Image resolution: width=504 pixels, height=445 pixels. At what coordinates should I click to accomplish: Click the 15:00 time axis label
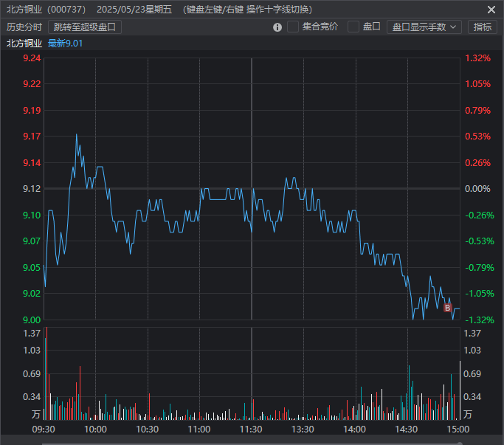(x=458, y=429)
